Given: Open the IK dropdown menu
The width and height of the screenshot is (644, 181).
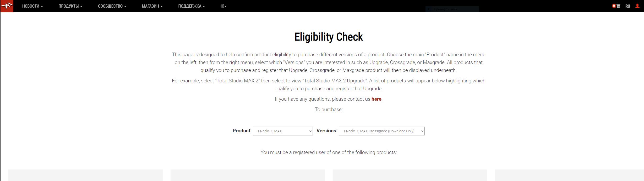Looking at the screenshot, I should (x=223, y=6).
